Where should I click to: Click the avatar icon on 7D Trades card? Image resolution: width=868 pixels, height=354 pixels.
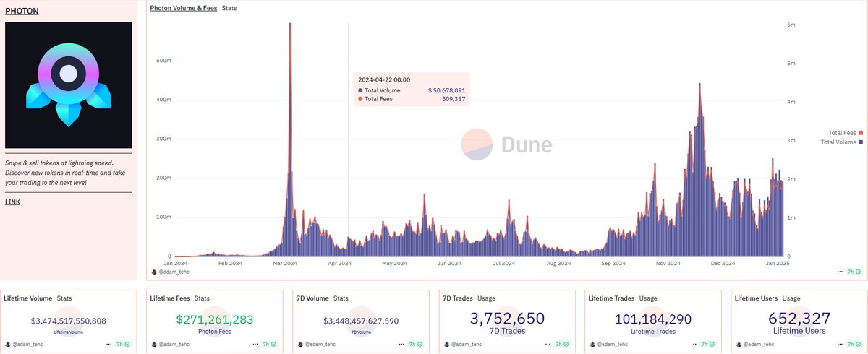tap(446, 345)
